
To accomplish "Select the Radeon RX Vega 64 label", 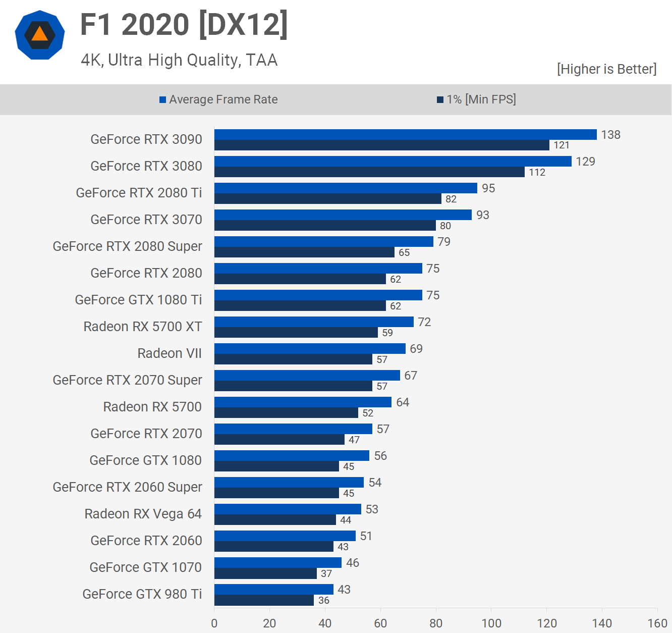I will click(143, 514).
